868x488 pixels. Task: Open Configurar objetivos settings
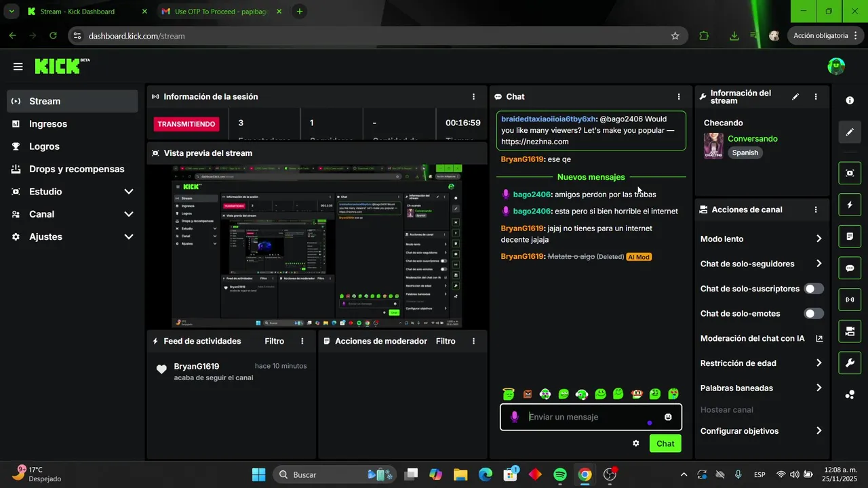click(762, 431)
